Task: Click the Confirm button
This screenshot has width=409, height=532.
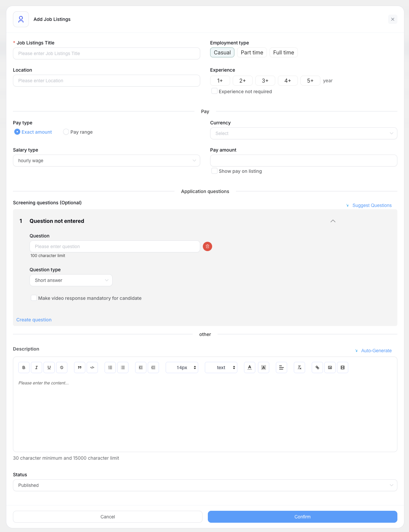Action: point(302,517)
